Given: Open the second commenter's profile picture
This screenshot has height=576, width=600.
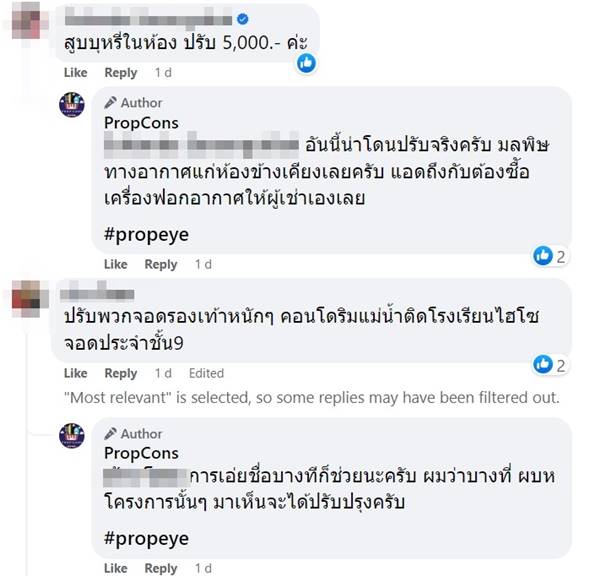Looking at the screenshot, I should pyautogui.click(x=22, y=297).
